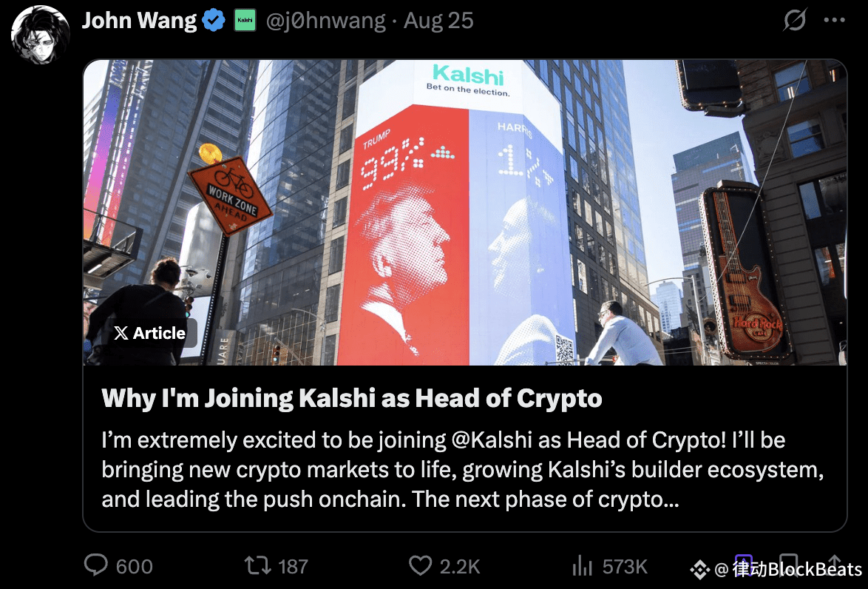
Task: Click the article preview description text
Action: (463, 470)
